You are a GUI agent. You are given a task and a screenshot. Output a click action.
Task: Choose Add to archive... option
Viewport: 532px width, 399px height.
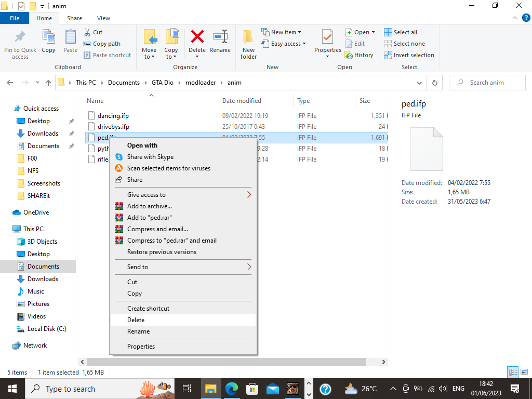click(183, 206)
